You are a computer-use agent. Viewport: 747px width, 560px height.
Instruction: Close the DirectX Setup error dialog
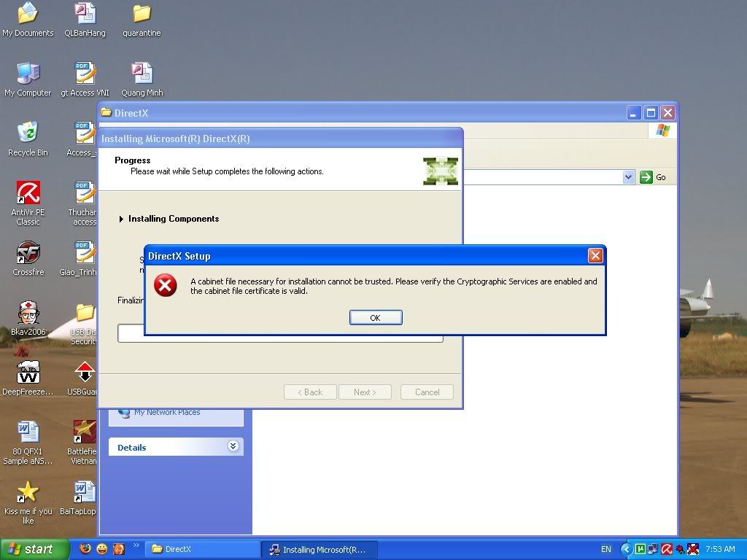pos(595,256)
